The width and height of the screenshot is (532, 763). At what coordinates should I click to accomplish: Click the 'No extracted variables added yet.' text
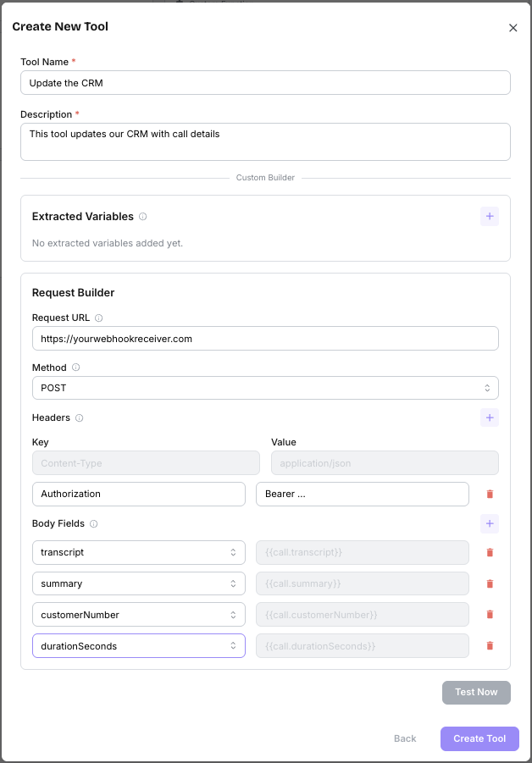point(108,243)
